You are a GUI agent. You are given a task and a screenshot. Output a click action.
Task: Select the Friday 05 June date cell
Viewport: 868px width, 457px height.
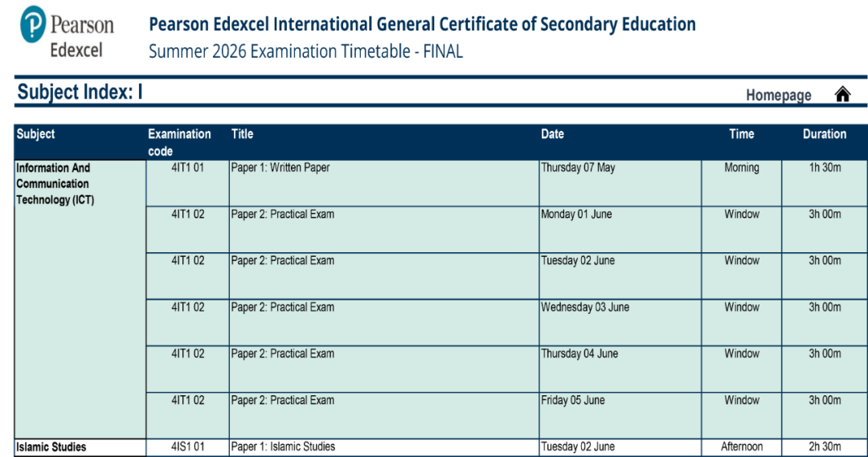tap(573, 401)
